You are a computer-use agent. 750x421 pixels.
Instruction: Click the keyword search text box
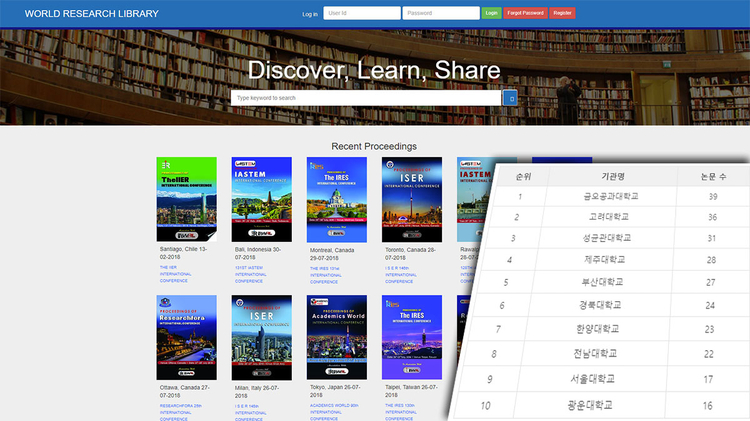tap(366, 98)
